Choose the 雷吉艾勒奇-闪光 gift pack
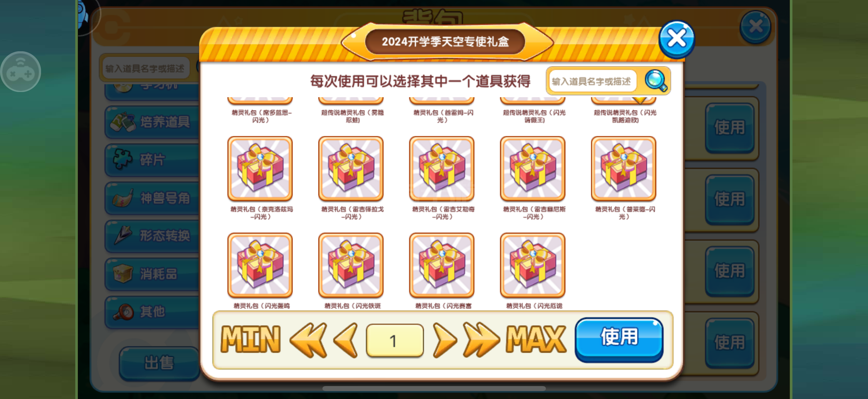The width and height of the screenshot is (868, 399). click(x=442, y=168)
